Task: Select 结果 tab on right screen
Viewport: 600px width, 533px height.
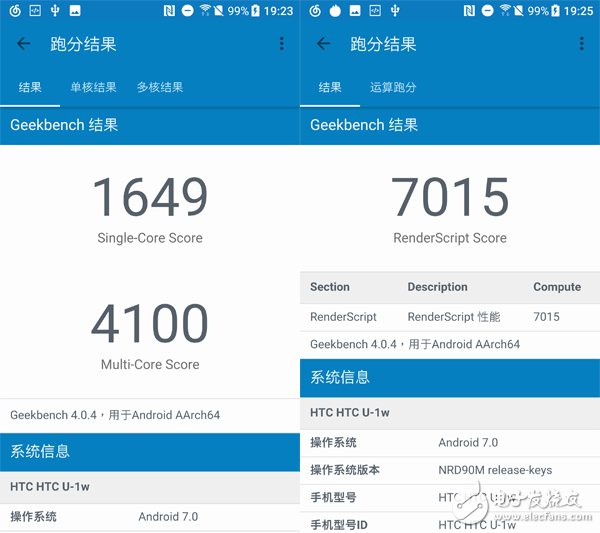Action: point(330,88)
